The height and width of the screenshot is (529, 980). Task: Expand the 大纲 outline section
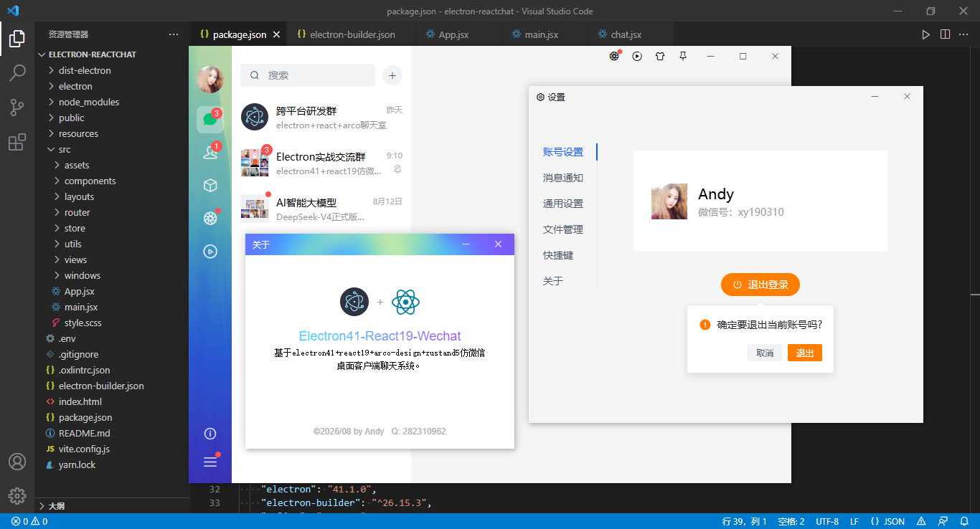(x=112, y=505)
